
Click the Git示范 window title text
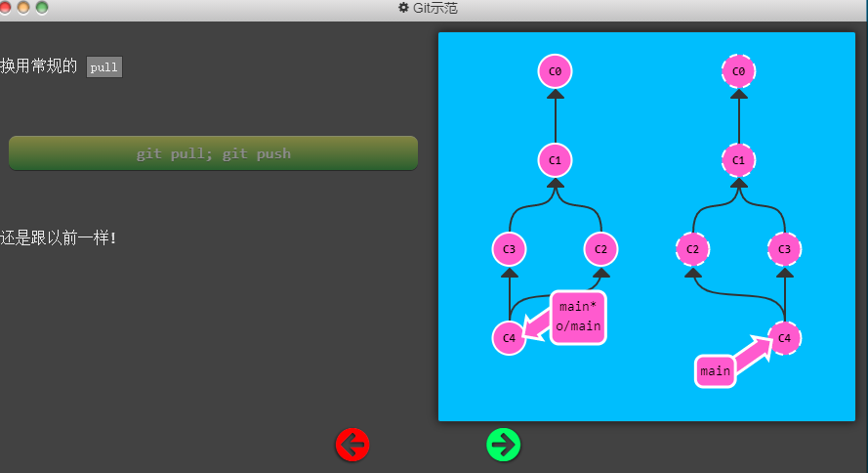(x=435, y=8)
